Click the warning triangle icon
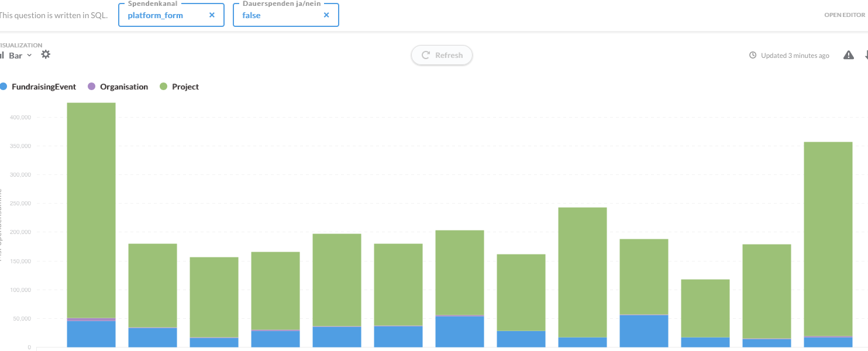The height and width of the screenshot is (351, 868). 848,55
